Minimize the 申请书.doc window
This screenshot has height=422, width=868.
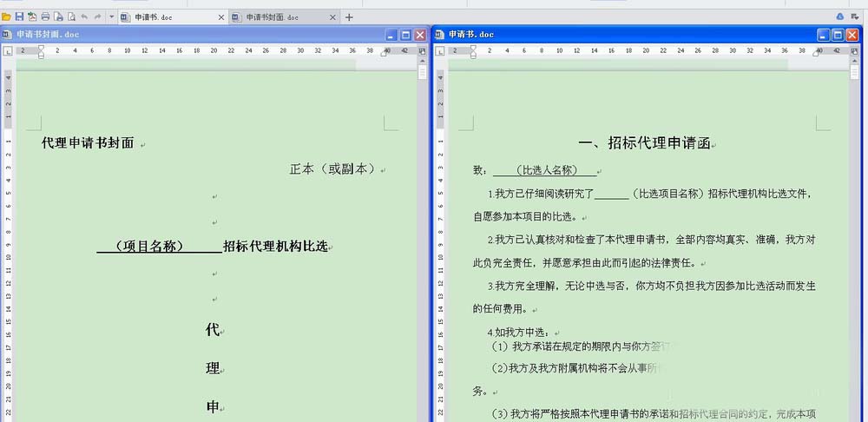tap(824, 35)
